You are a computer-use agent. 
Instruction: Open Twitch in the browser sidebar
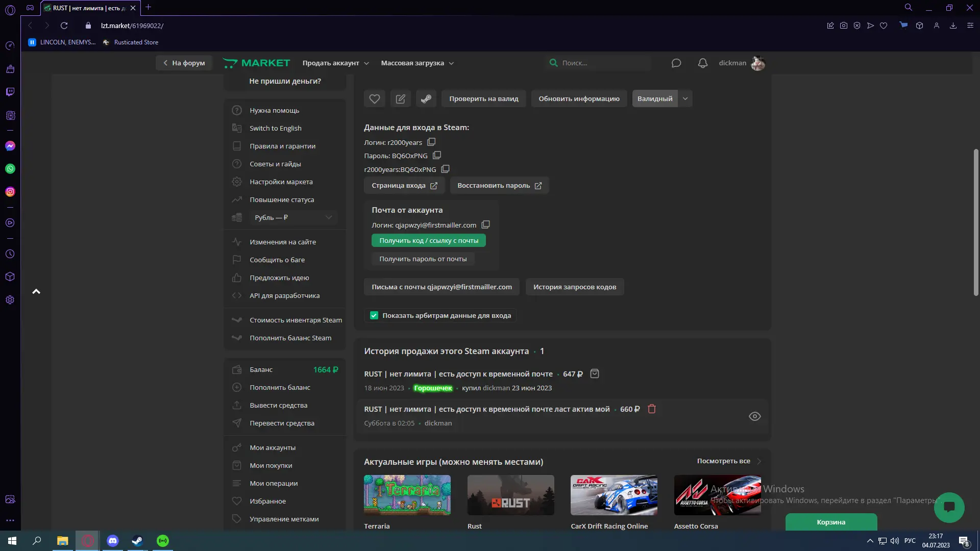tap(10, 92)
